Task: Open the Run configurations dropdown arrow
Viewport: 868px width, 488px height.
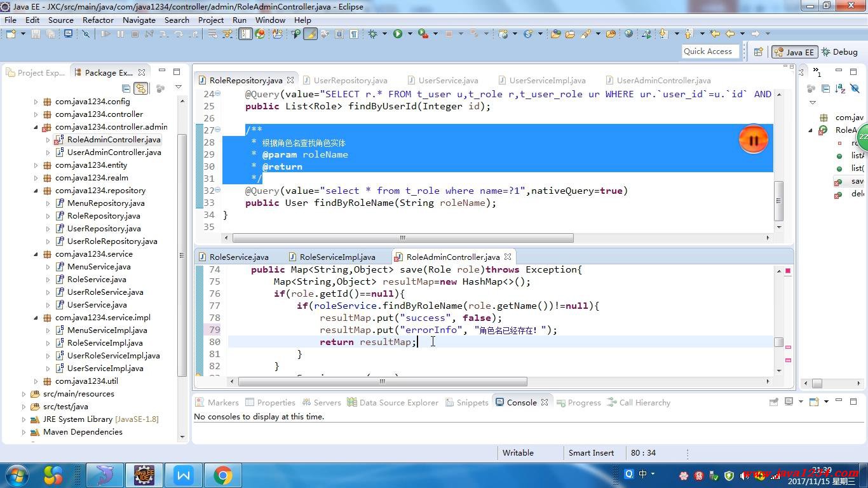Action: 410,34
